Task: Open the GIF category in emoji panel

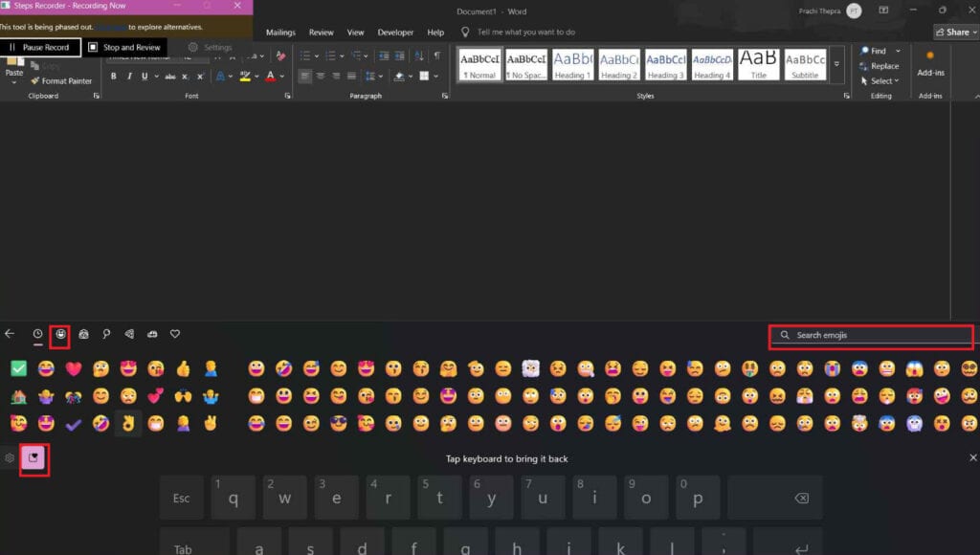Action: (x=84, y=334)
